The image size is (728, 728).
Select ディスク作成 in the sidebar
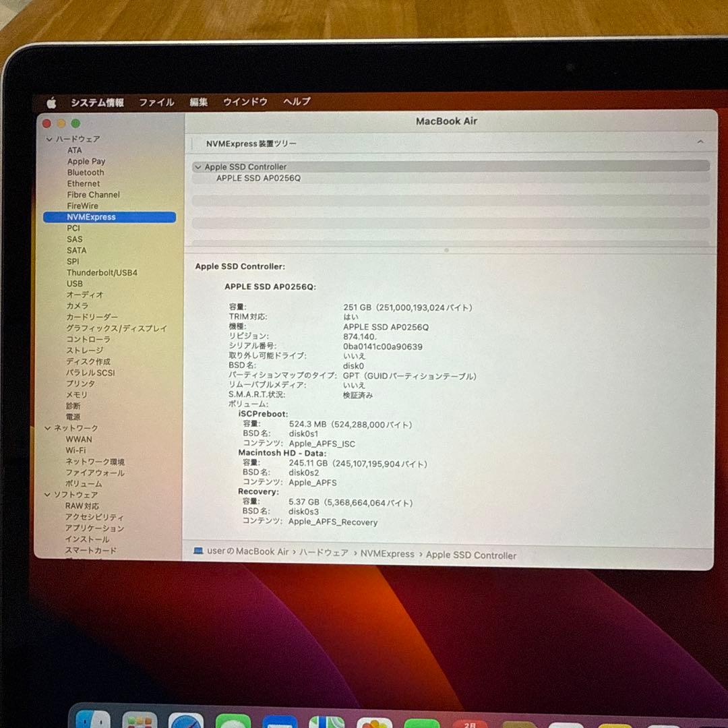(x=88, y=362)
